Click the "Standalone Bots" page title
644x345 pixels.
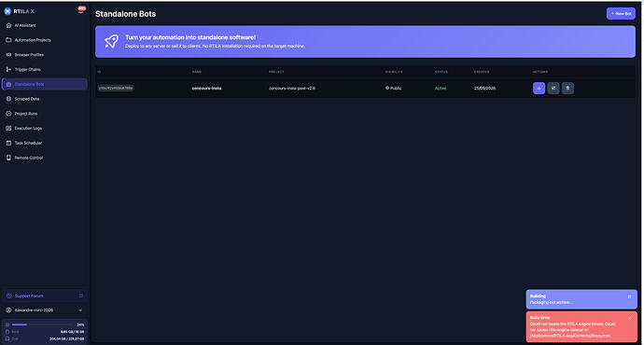(x=126, y=14)
